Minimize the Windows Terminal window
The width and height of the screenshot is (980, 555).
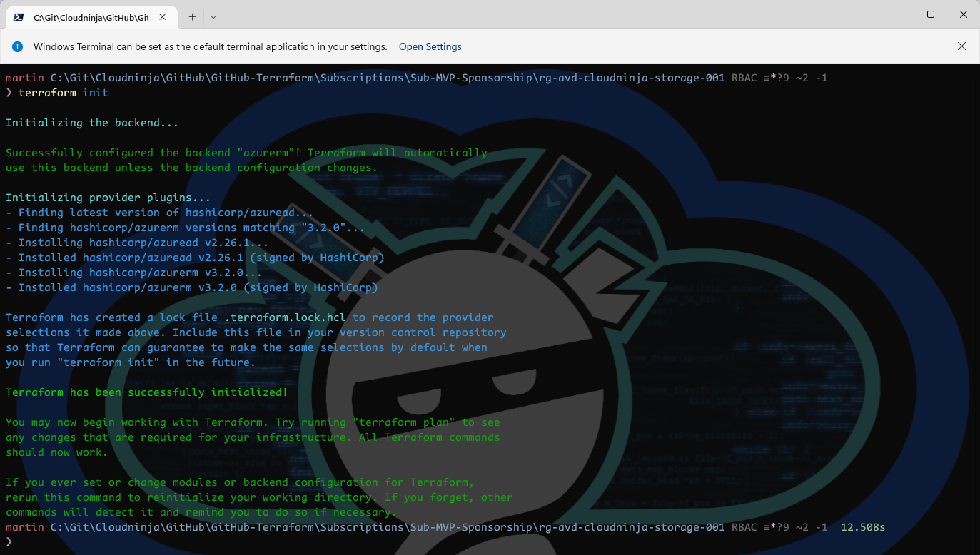[898, 14]
